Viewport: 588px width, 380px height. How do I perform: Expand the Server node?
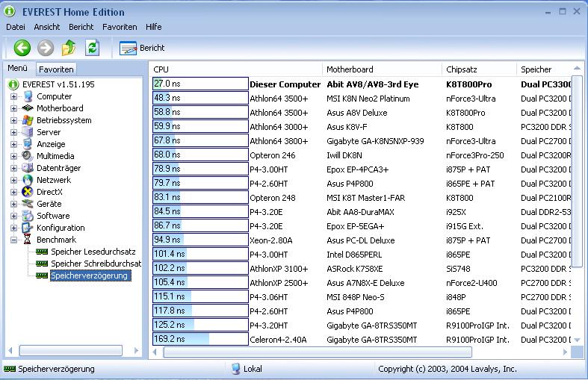pyautogui.click(x=13, y=132)
